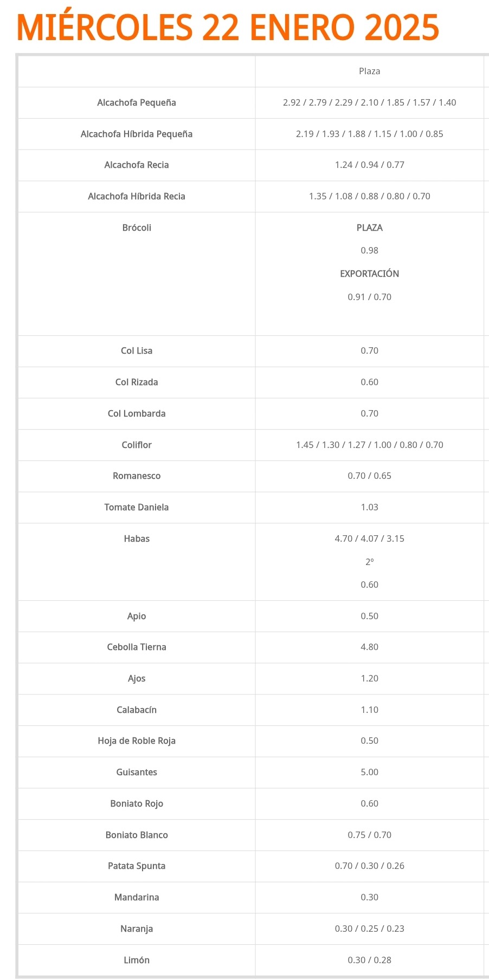Select the Limón price cell
Screen dimensions: 489x980
pyautogui.click(x=369, y=960)
